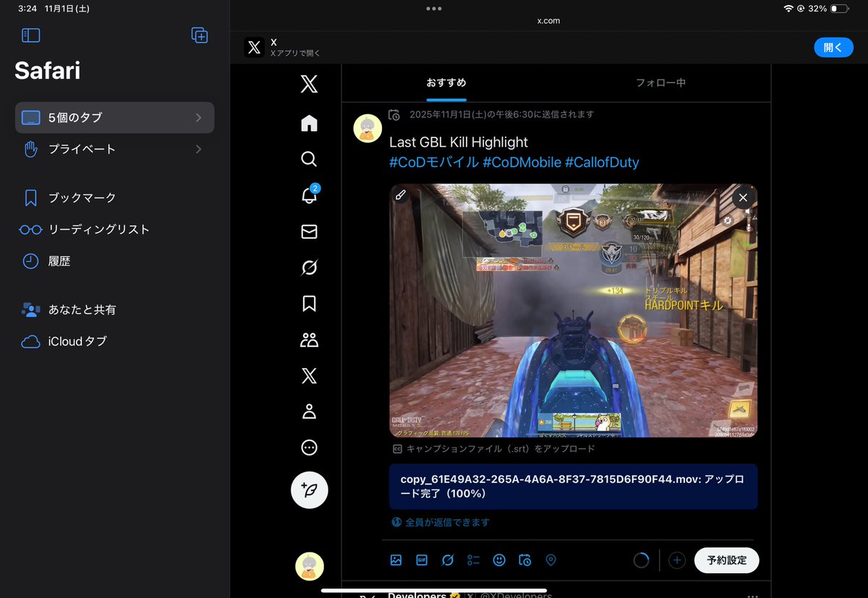
Task: Tap hashtag #CoDMobile
Action: 522,162
